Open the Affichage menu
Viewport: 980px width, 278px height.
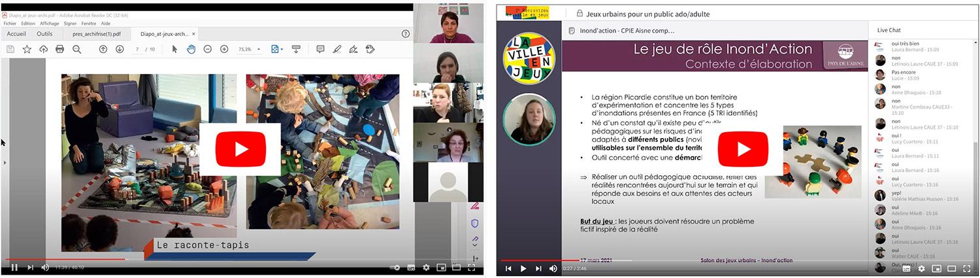[50, 23]
